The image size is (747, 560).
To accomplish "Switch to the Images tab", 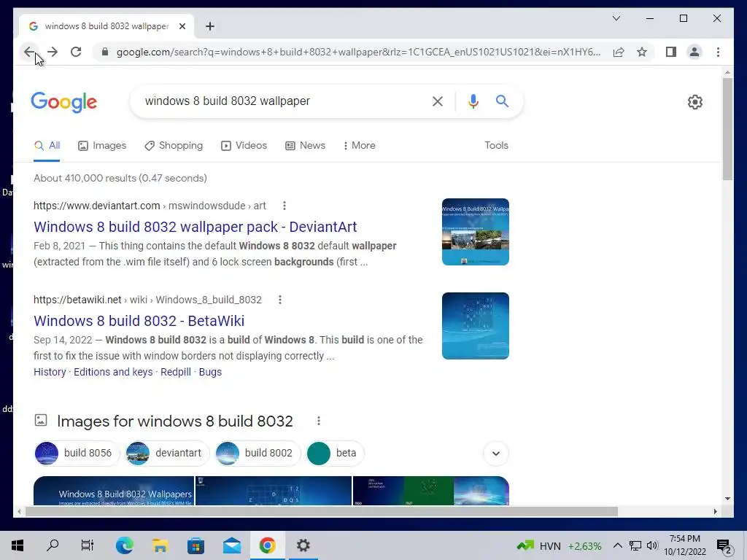I will [102, 146].
